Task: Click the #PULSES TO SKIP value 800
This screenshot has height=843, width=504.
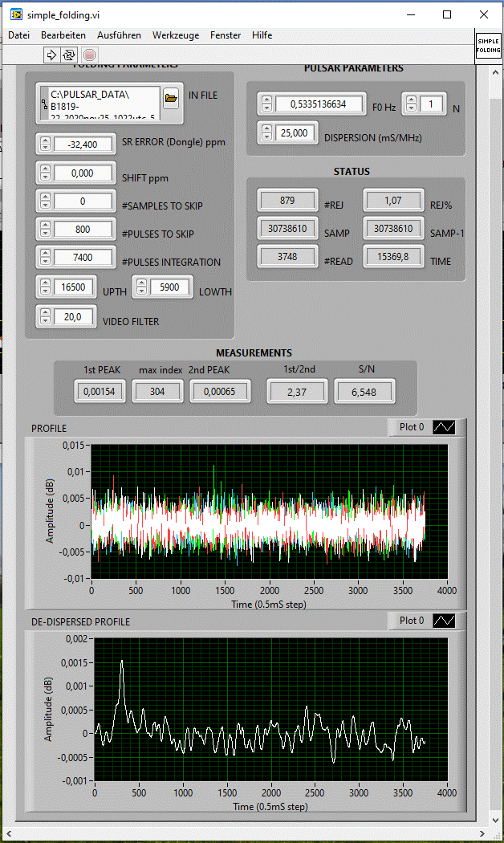Action: pyautogui.click(x=83, y=229)
